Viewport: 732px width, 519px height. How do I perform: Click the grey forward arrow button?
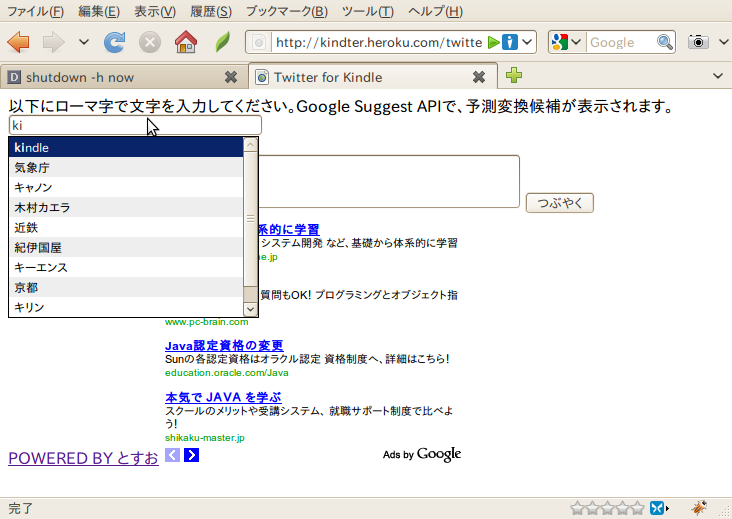54,42
